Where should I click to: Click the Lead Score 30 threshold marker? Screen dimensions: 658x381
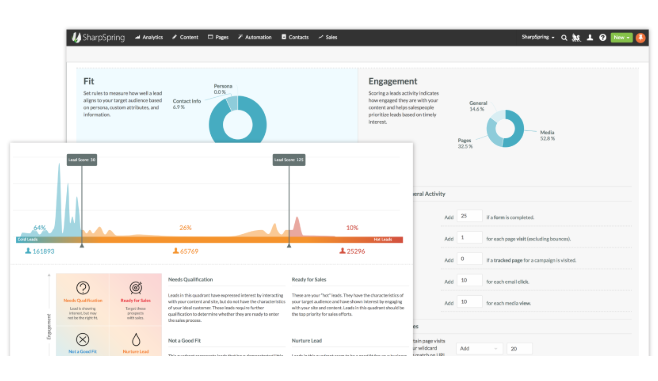click(82, 160)
